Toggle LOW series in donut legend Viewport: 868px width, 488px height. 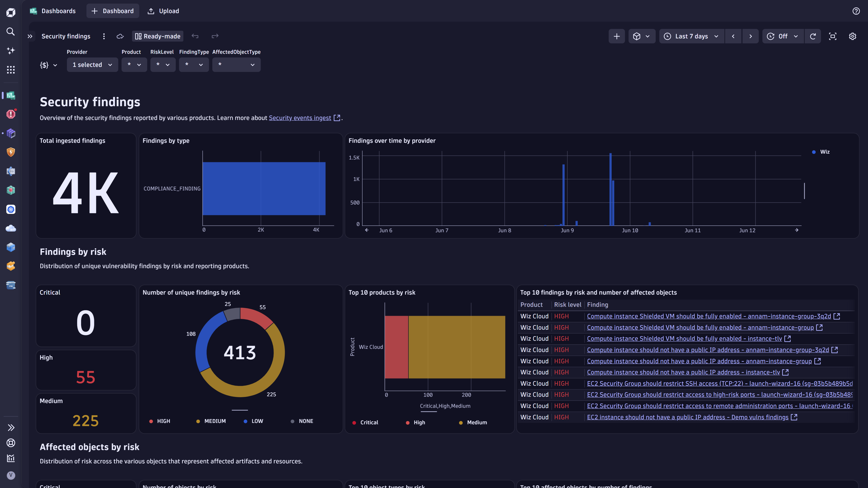[x=253, y=421]
